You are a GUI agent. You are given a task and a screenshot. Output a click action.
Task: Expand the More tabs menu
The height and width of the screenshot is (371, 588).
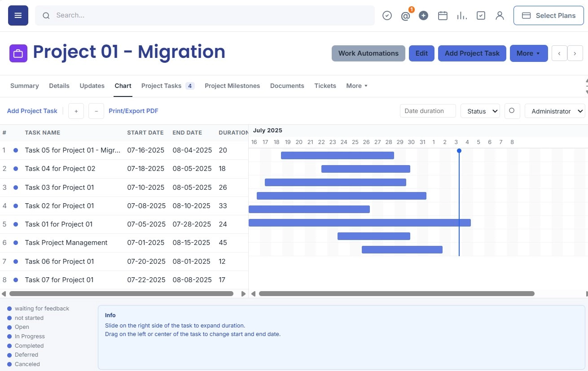tap(357, 86)
